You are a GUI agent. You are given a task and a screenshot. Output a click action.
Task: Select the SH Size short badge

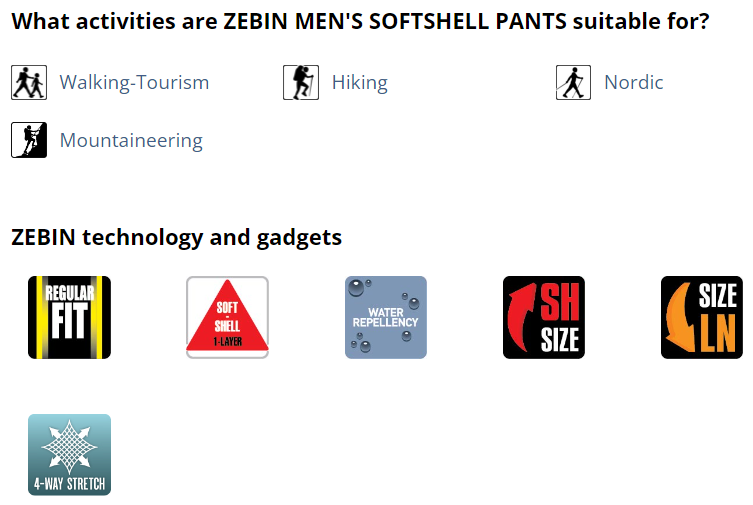(x=544, y=317)
